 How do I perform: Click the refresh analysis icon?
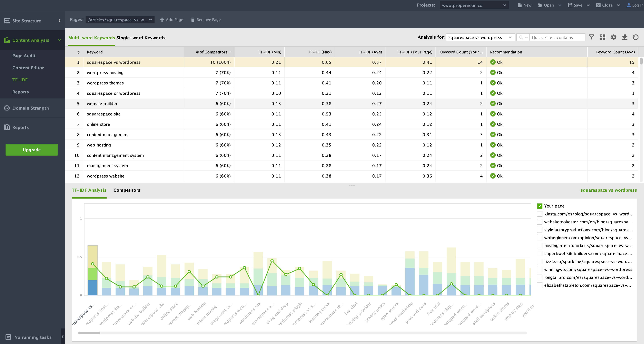click(636, 37)
